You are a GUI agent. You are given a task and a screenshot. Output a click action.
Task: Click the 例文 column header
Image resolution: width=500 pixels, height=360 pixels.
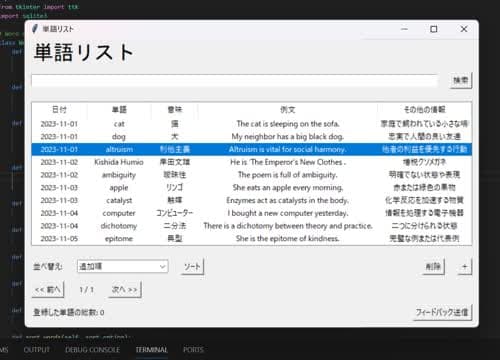click(288, 109)
